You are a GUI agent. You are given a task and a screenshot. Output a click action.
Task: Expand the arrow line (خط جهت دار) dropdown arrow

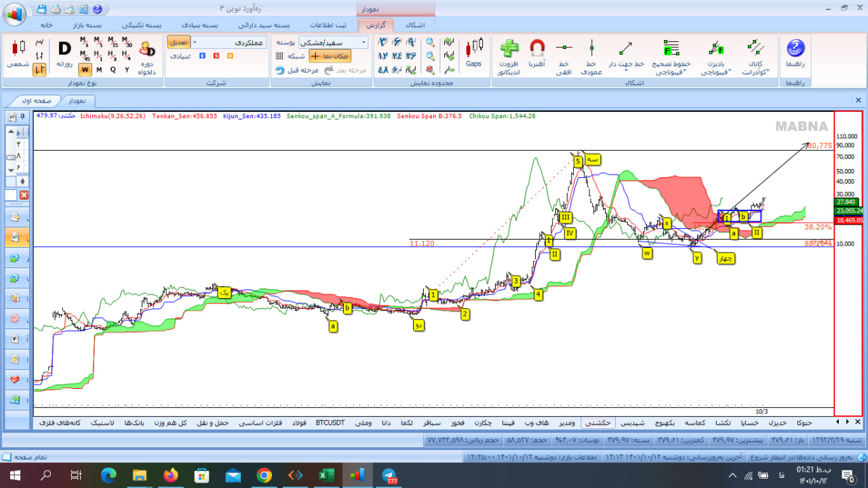[625, 70]
